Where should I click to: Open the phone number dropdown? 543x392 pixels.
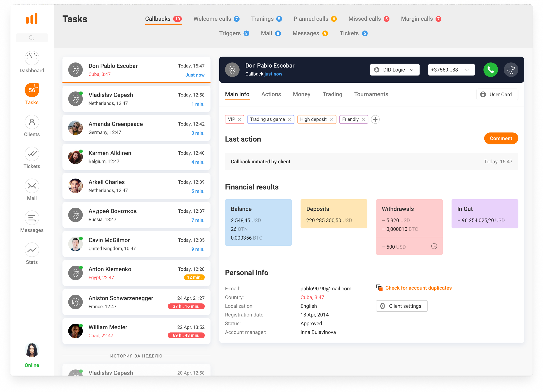tap(451, 70)
